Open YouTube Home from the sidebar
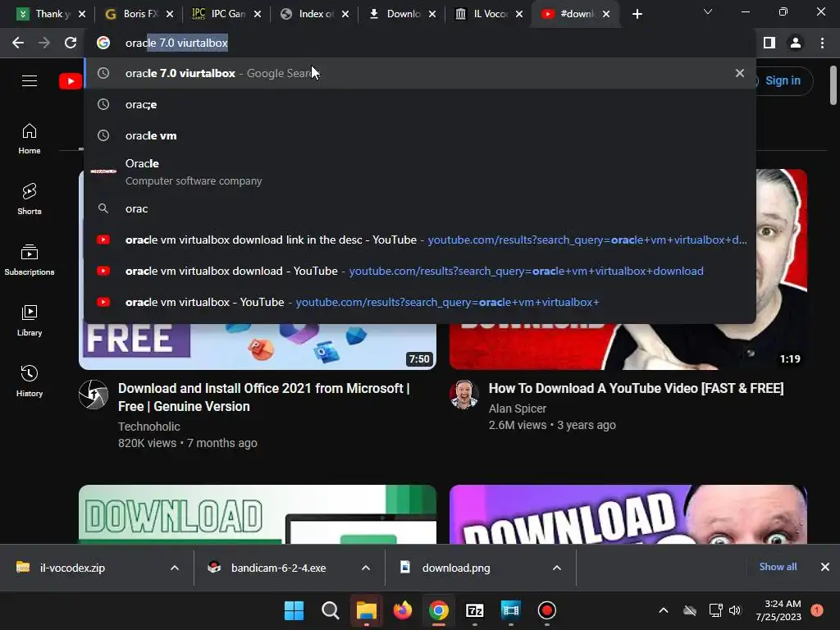This screenshot has height=630, width=840. tap(30, 139)
